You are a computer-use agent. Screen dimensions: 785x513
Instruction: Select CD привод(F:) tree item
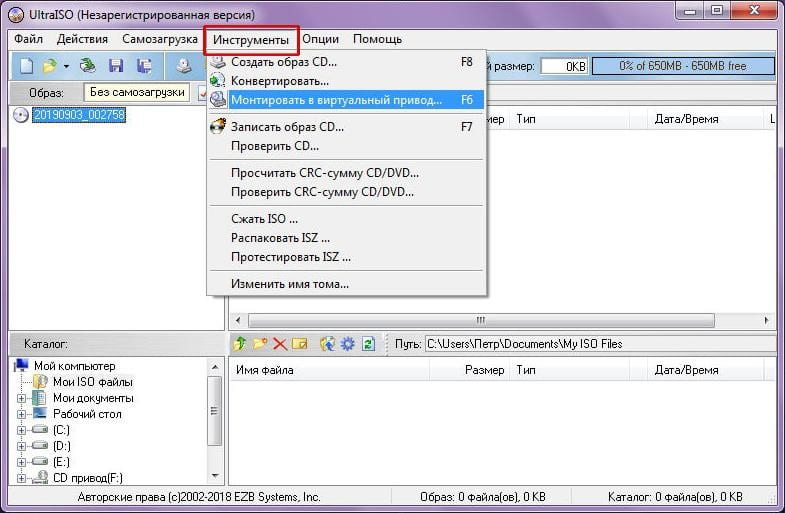point(88,478)
